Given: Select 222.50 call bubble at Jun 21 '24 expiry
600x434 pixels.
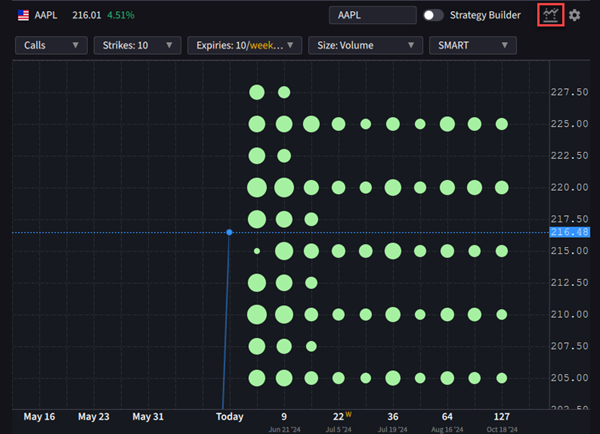Looking at the screenshot, I should (x=284, y=156).
